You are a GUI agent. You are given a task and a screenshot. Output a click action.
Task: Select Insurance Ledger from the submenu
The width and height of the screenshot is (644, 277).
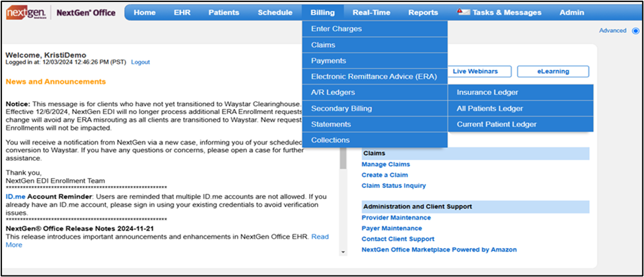pos(520,93)
